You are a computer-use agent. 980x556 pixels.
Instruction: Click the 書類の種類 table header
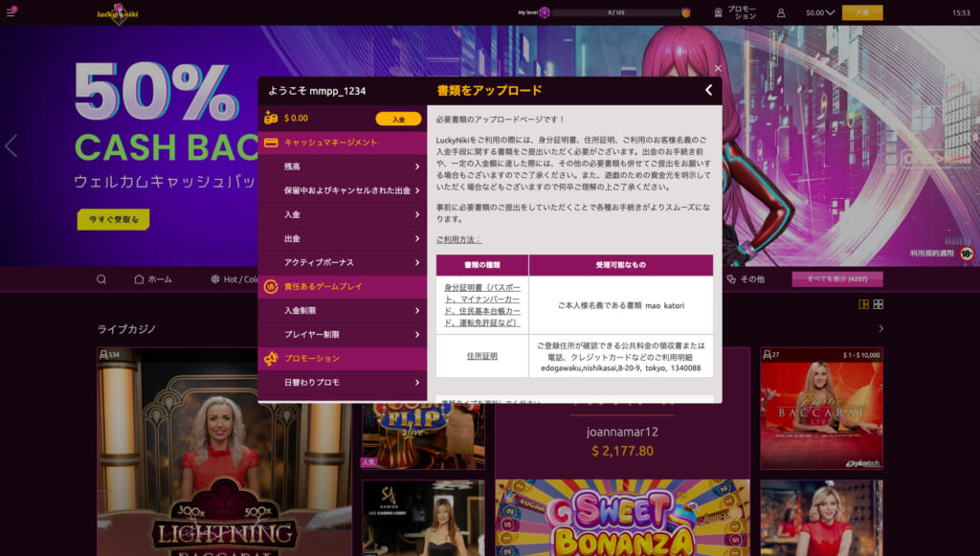[482, 265]
